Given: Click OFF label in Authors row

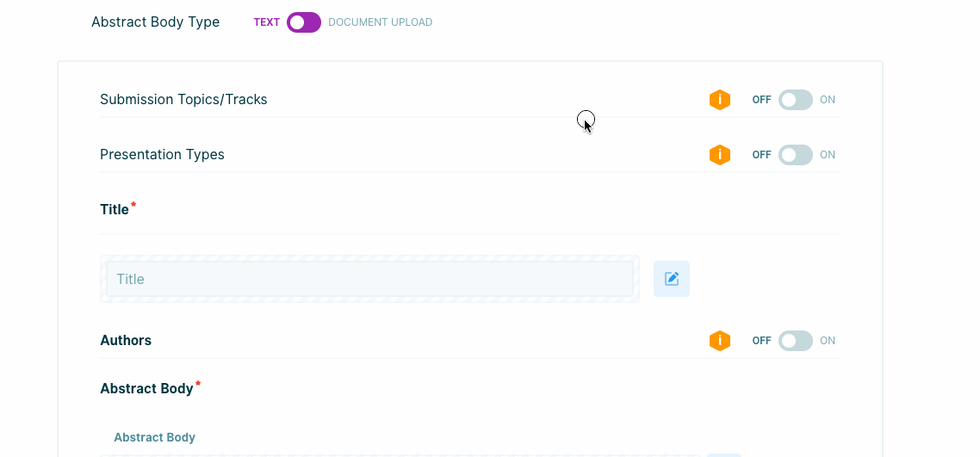Looking at the screenshot, I should click(761, 341).
